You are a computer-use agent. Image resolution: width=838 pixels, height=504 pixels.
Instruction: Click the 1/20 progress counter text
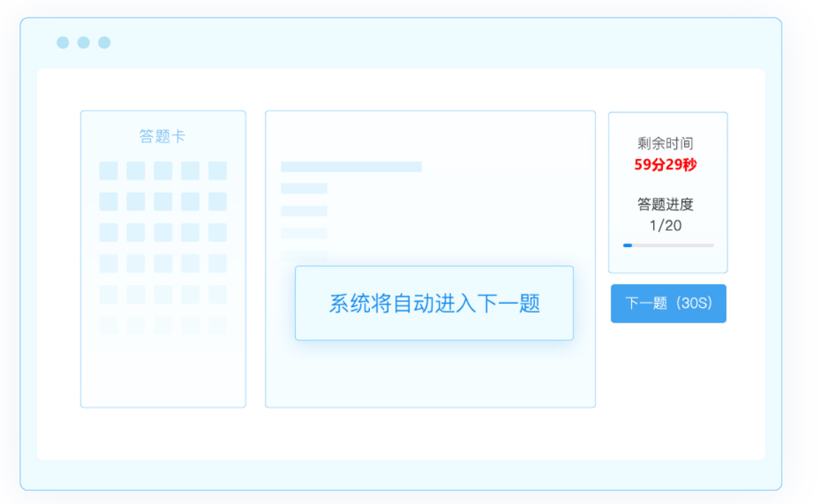(665, 226)
